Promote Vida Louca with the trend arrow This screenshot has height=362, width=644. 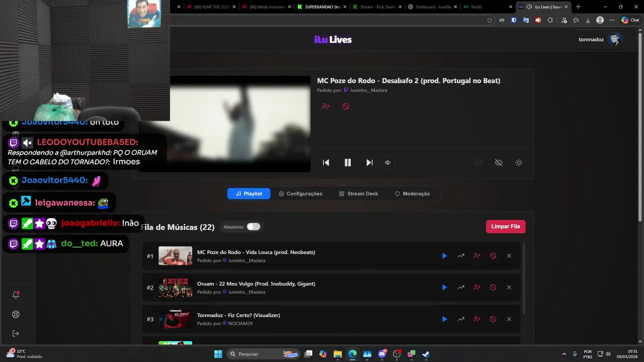pyautogui.click(x=461, y=256)
